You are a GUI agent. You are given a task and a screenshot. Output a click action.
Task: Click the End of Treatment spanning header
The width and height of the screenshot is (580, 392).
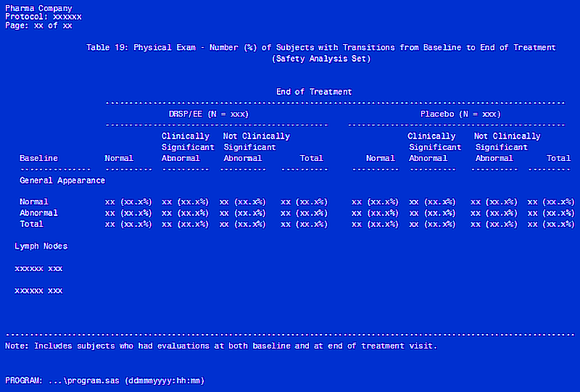(x=314, y=92)
